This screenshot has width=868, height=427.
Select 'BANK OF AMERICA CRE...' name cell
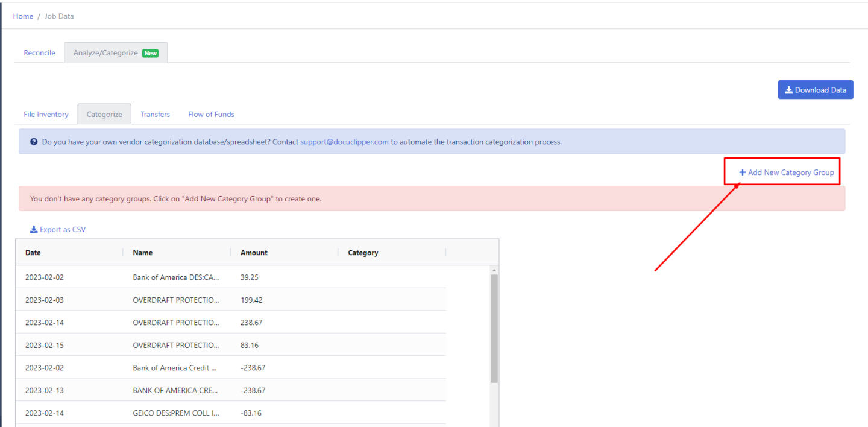pos(176,390)
